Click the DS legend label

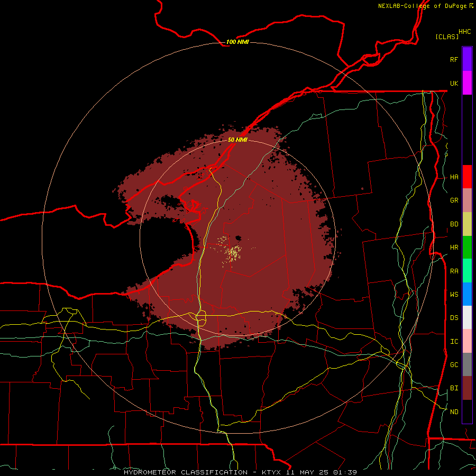[454, 318]
